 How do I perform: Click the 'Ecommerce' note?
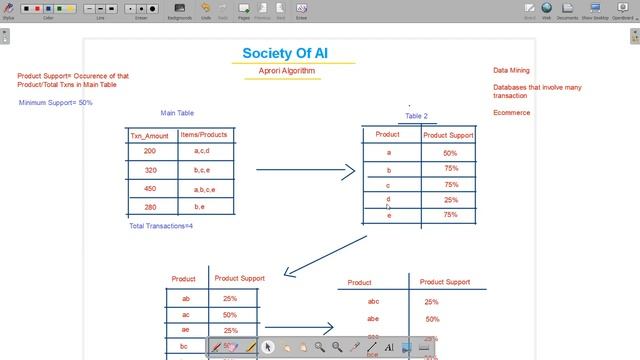tap(511, 113)
